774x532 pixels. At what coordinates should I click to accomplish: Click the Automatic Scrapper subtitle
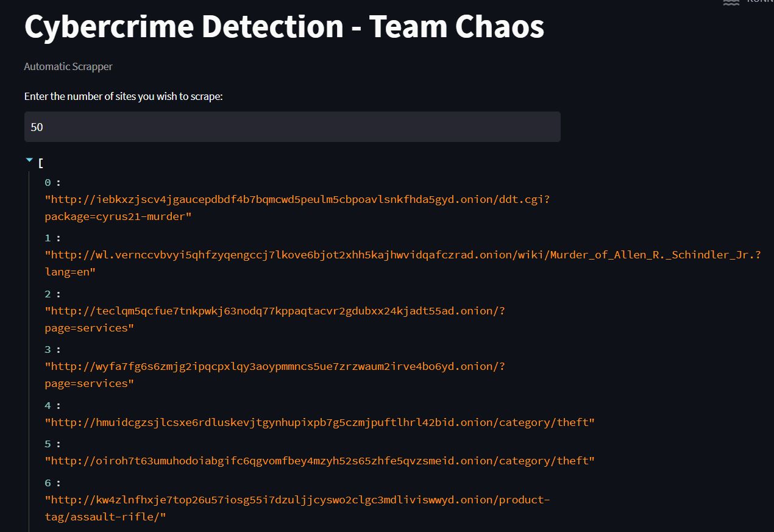tap(68, 66)
